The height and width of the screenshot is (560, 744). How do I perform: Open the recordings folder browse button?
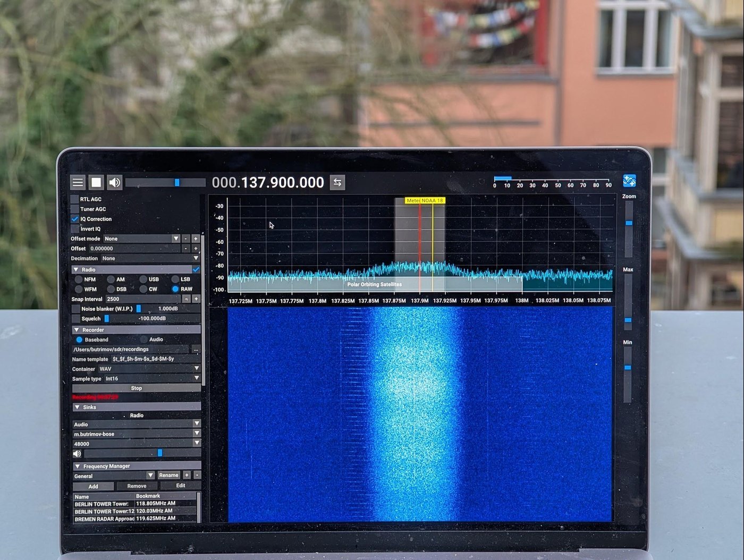pyautogui.click(x=196, y=350)
